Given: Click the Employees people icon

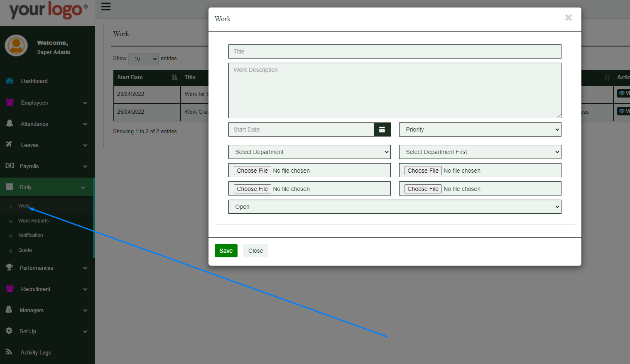Looking at the screenshot, I should pos(10,102).
